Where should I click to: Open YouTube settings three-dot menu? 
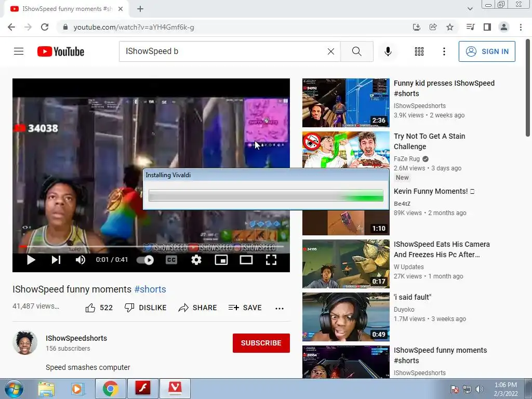click(444, 51)
